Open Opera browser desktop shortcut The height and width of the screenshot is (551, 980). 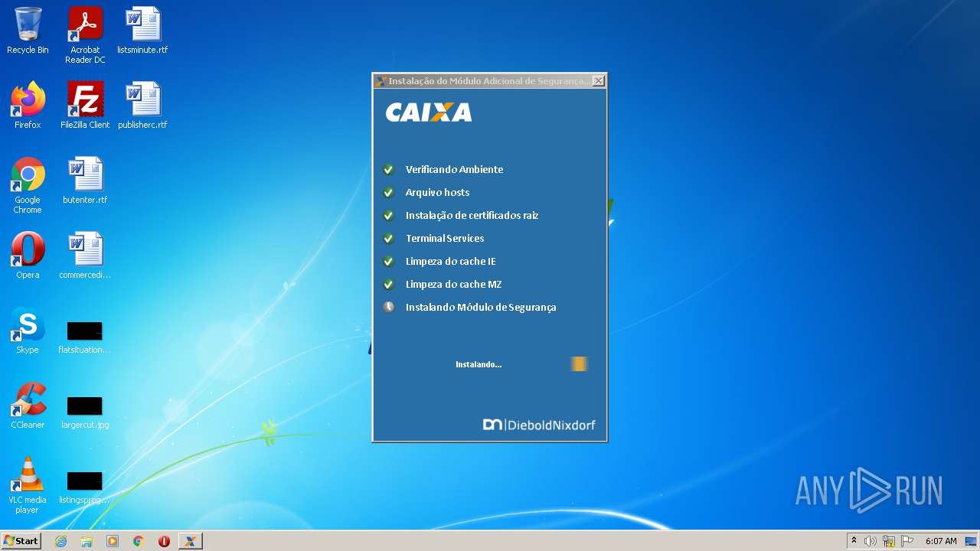click(28, 256)
